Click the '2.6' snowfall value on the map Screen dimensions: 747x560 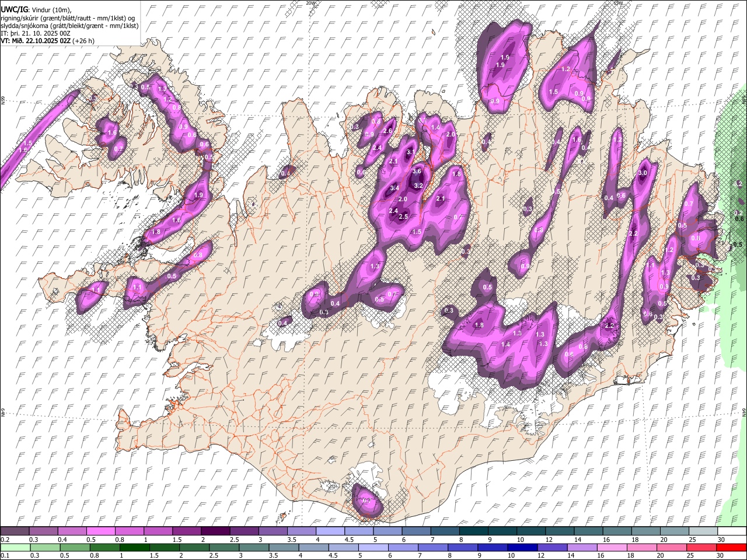point(388,131)
